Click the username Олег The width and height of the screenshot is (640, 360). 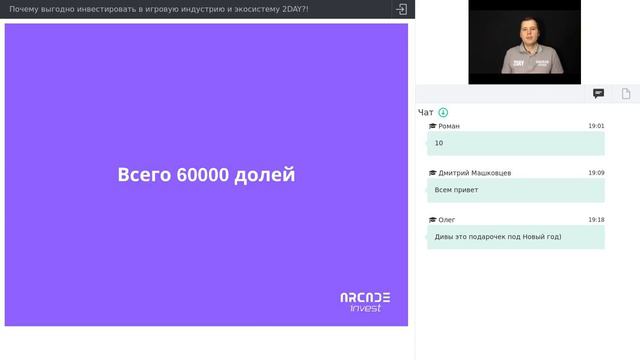tap(447, 220)
